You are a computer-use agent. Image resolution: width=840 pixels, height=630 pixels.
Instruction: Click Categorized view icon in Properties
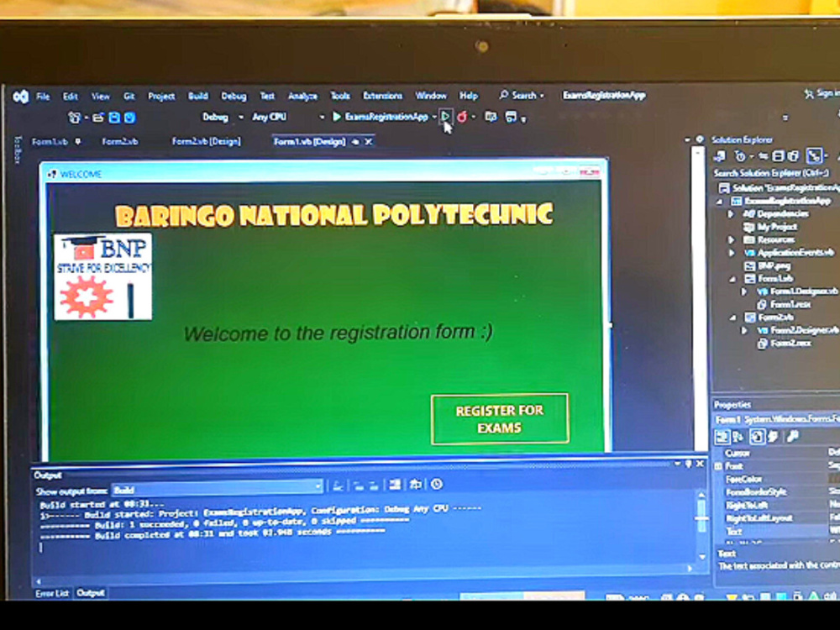[722, 437]
